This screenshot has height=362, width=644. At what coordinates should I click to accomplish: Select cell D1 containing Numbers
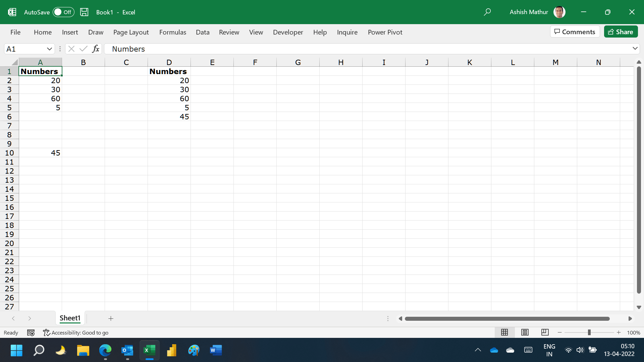[169, 71]
